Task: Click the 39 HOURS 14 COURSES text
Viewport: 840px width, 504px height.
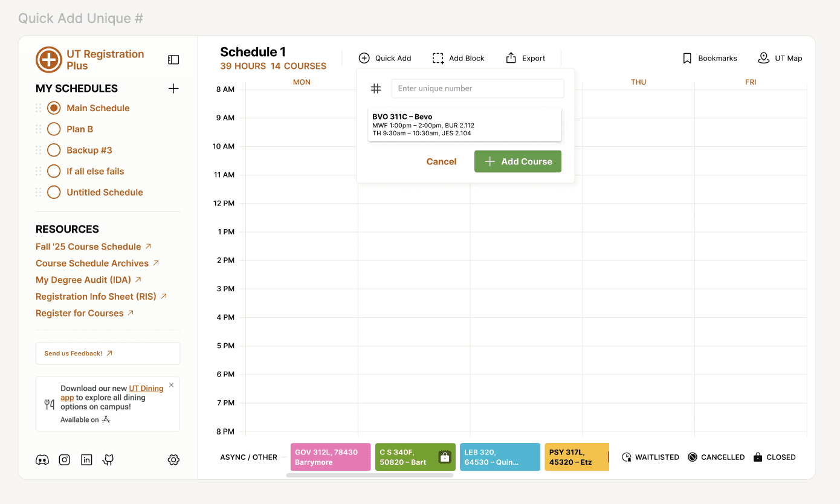Action: pyautogui.click(x=273, y=66)
